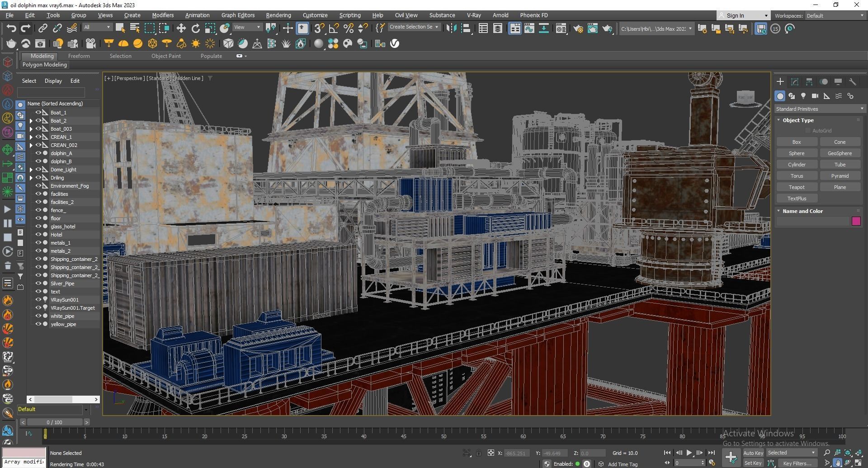Image resolution: width=868 pixels, height=468 pixels.
Task: Switch to the Object Paint ribbon tab
Action: [166, 56]
